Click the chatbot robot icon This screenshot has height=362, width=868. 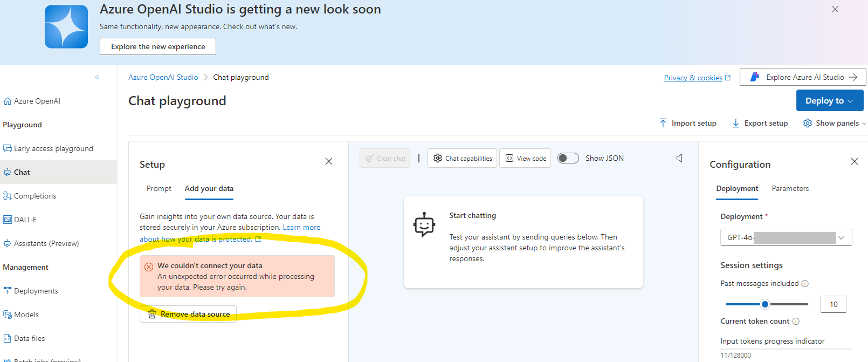(424, 224)
